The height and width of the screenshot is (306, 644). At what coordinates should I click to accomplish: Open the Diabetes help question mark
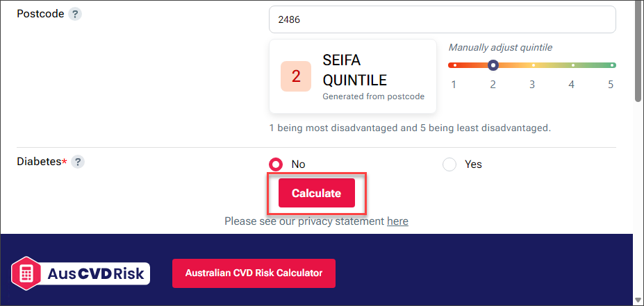tap(78, 162)
